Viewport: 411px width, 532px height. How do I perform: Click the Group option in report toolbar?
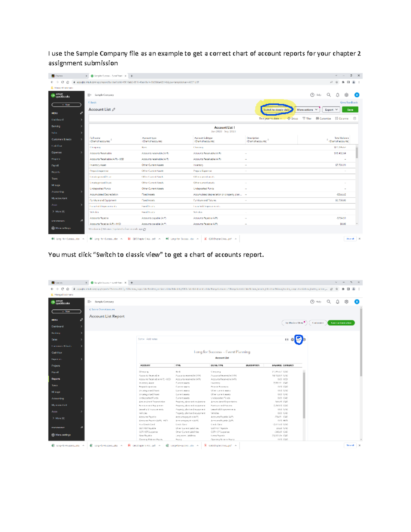293,119
